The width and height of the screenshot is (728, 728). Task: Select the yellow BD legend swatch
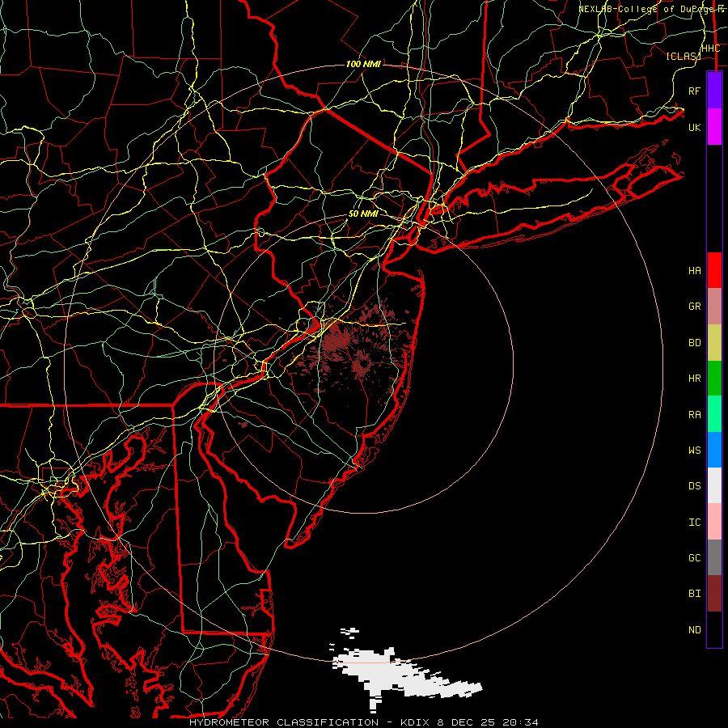714,342
